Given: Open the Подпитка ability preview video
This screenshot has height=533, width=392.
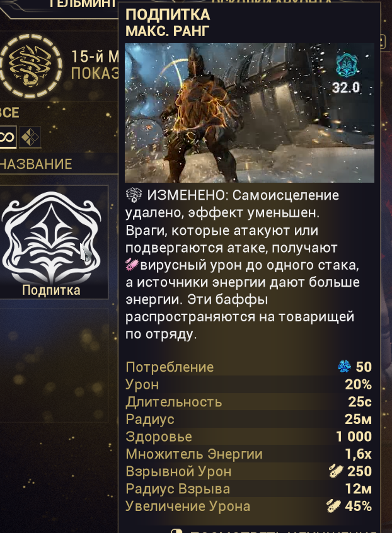Looking at the screenshot, I should [250, 113].
